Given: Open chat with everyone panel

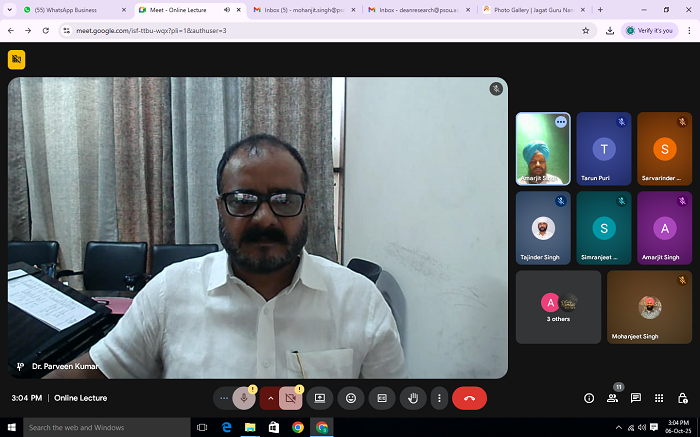Looking at the screenshot, I should (x=636, y=398).
